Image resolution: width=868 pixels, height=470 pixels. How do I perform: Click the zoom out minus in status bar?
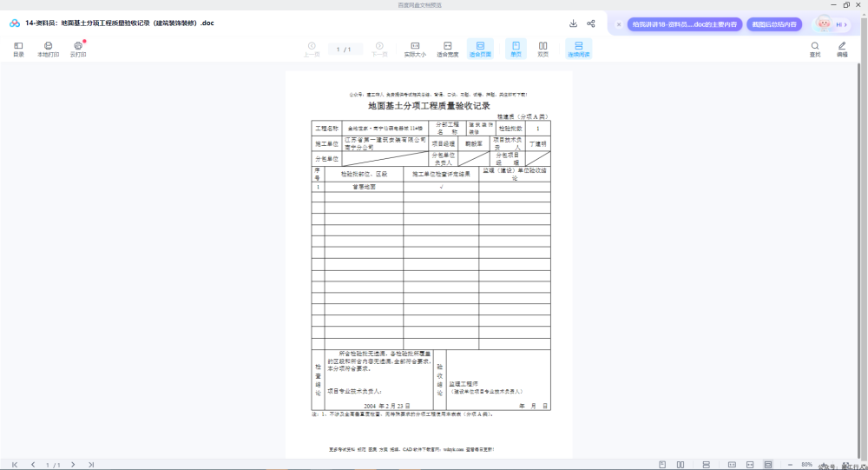pyautogui.click(x=790, y=465)
